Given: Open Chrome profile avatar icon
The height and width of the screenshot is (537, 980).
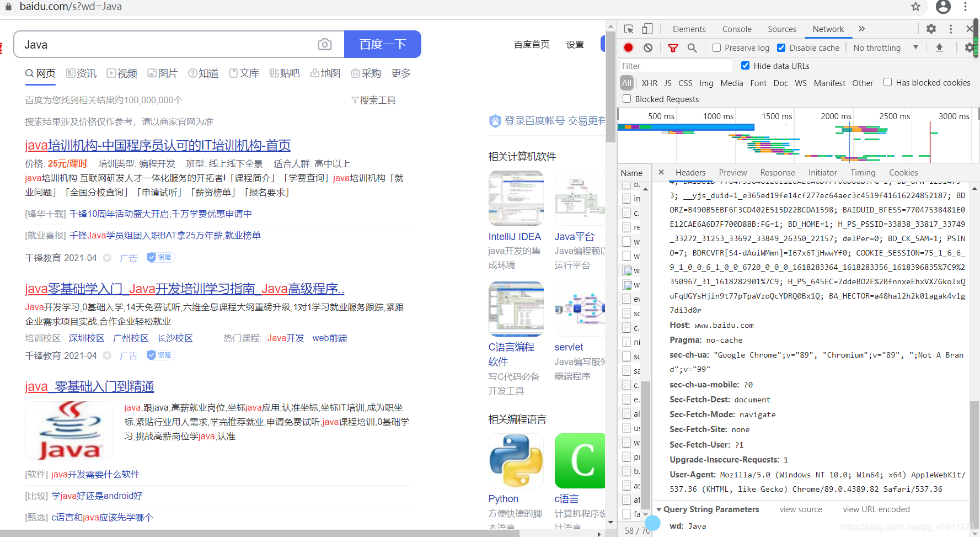Looking at the screenshot, I should 944,7.
